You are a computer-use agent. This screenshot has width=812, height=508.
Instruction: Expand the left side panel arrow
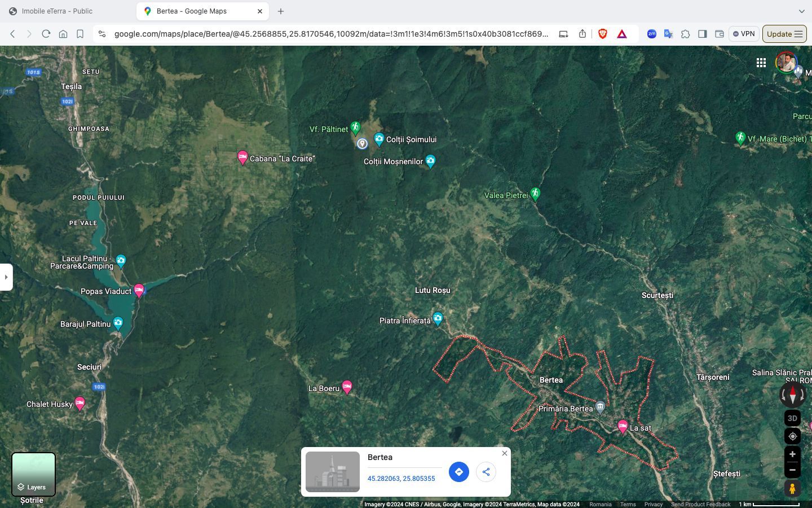[x=6, y=277]
